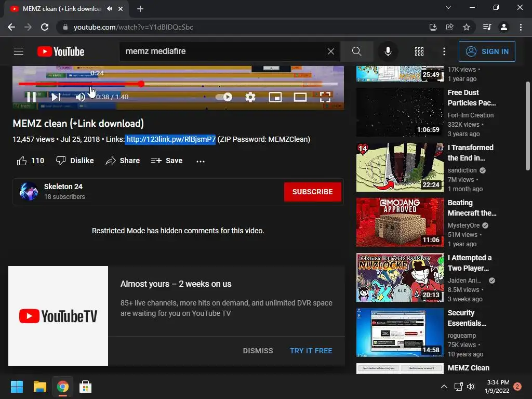The width and height of the screenshot is (532, 399).
Task: Open the YouTube apps grid
Action: (x=419, y=51)
